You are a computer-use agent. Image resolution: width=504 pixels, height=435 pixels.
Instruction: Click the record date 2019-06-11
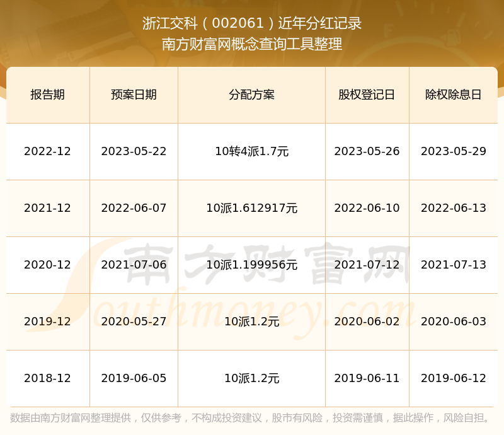(x=367, y=378)
